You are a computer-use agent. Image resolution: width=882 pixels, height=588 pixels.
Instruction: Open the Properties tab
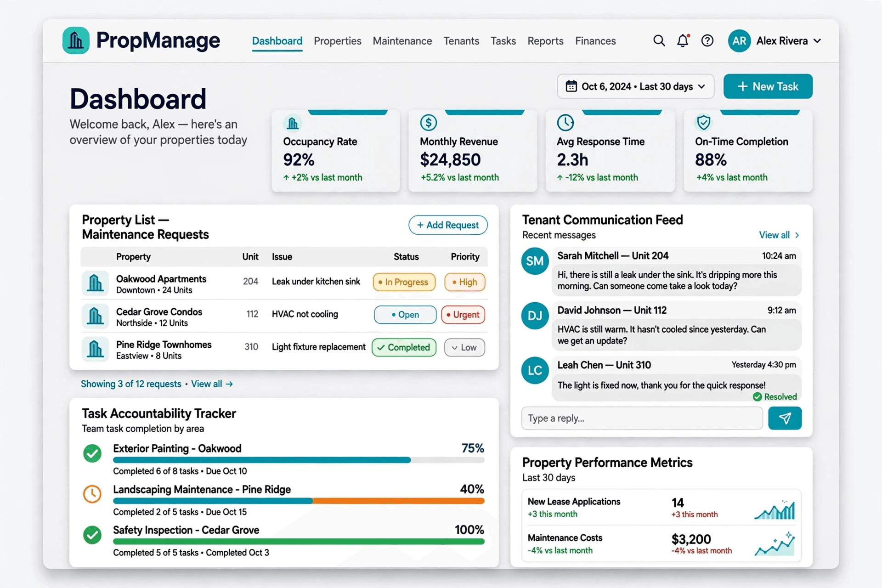(x=338, y=41)
